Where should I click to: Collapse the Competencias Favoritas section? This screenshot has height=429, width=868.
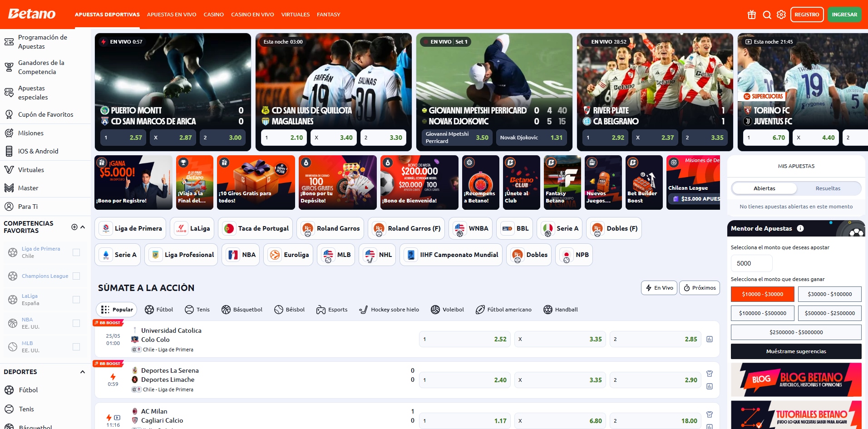tap(83, 227)
